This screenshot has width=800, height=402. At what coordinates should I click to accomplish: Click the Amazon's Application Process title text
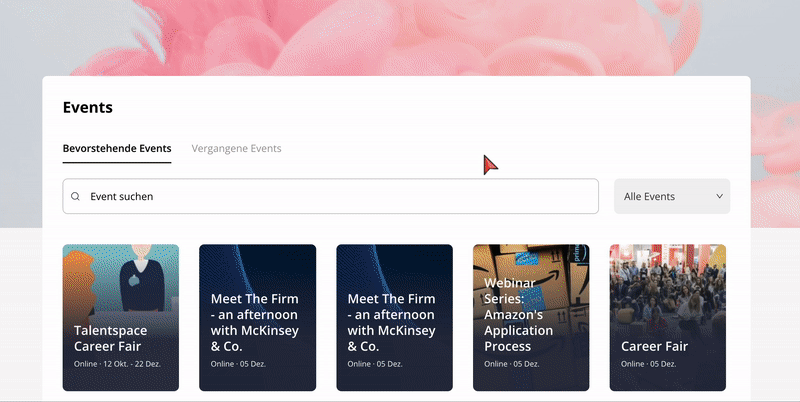pyautogui.click(x=518, y=330)
